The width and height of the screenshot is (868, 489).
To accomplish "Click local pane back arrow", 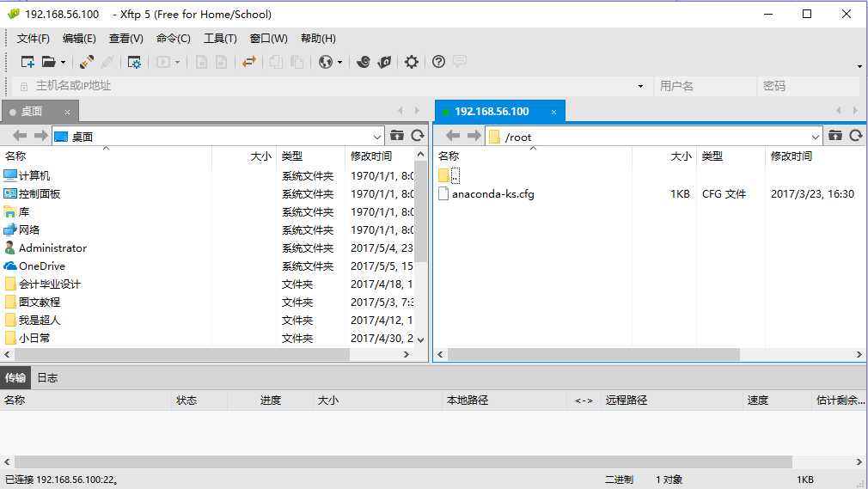I will pos(20,136).
